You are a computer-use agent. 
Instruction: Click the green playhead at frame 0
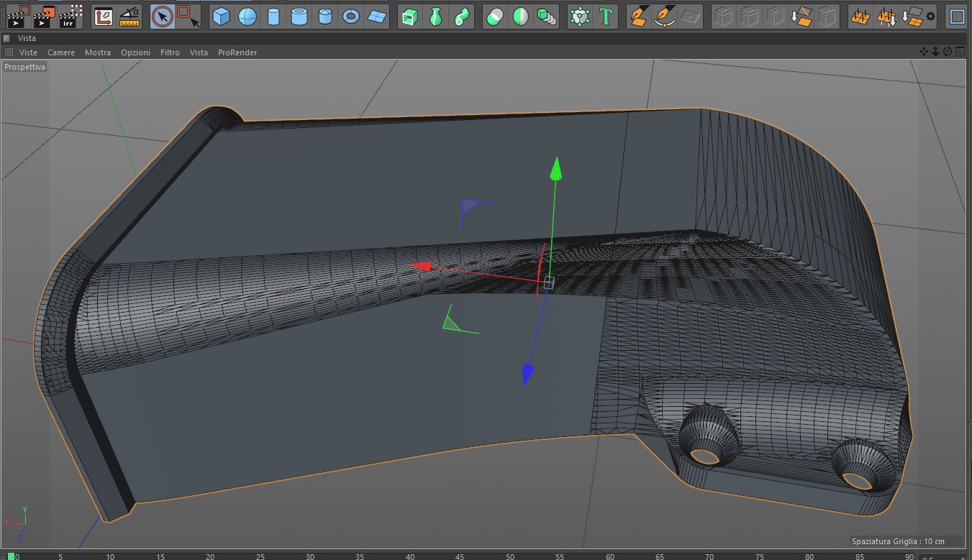pyautogui.click(x=11, y=556)
